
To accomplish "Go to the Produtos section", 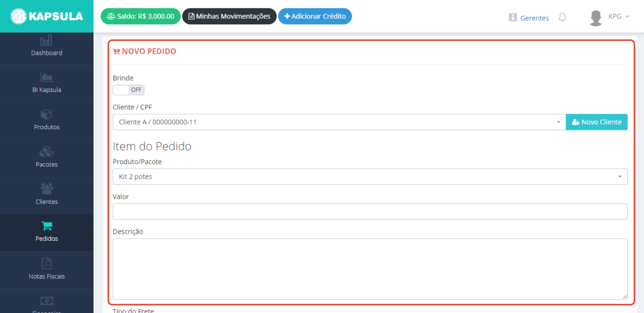I will click(x=47, y=121).
